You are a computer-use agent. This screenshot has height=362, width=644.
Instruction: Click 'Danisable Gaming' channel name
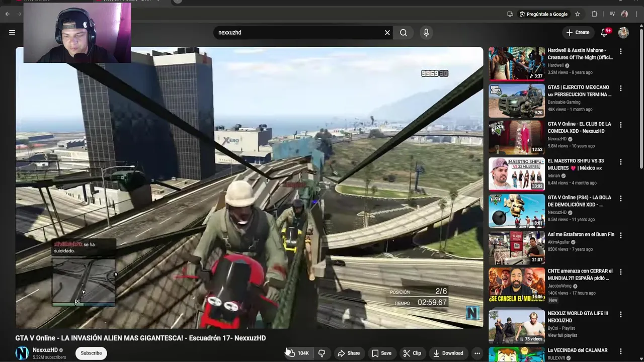click(x=564, y=102)
